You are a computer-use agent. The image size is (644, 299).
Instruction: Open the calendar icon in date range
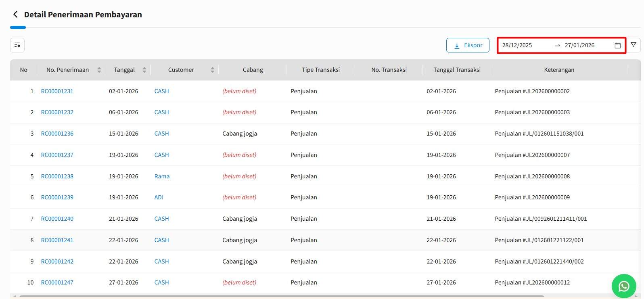coord(617,46)
